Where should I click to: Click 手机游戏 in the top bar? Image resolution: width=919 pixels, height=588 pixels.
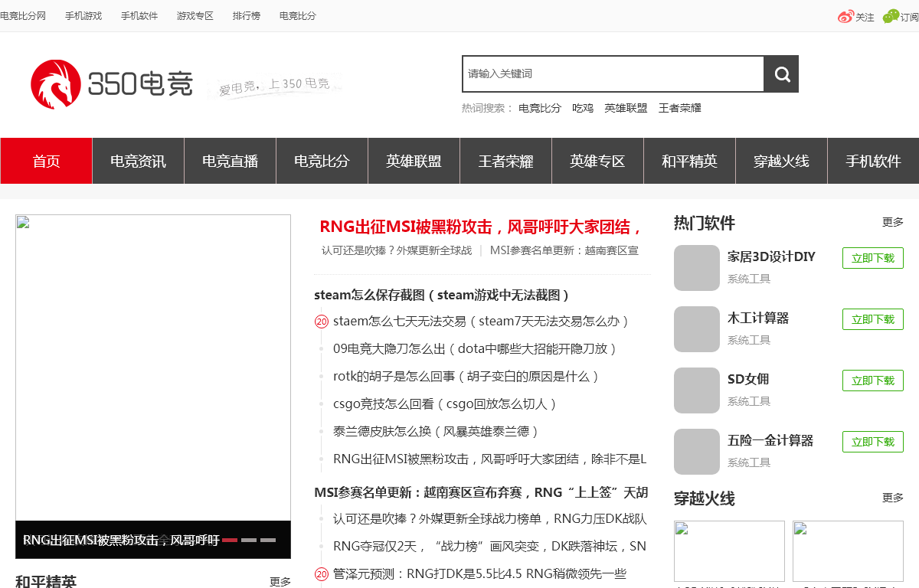point(83,16)
